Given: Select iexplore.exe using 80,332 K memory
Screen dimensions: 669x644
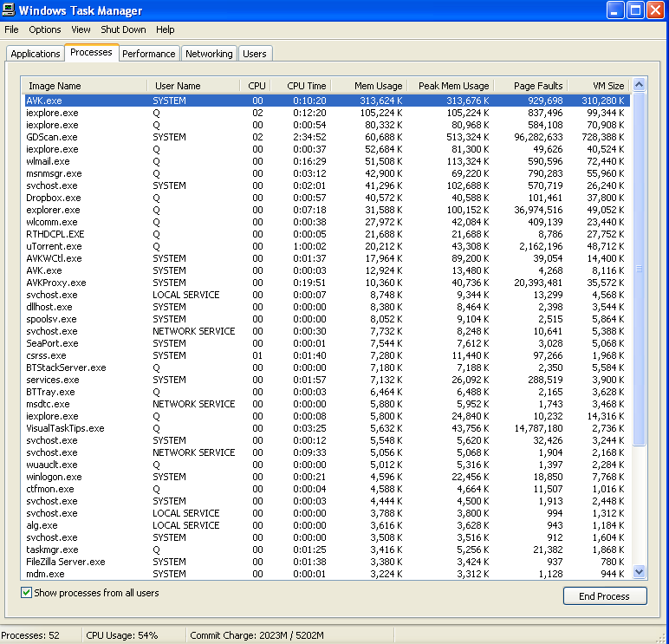Looking at the screenshot, I should pos(327,125).
